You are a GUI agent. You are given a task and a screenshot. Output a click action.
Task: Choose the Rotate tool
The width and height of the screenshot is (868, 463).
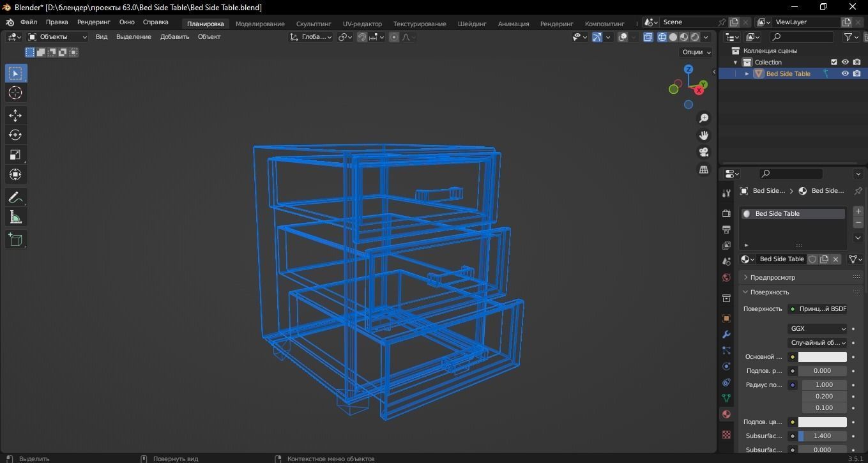click(x=15, y=135)
